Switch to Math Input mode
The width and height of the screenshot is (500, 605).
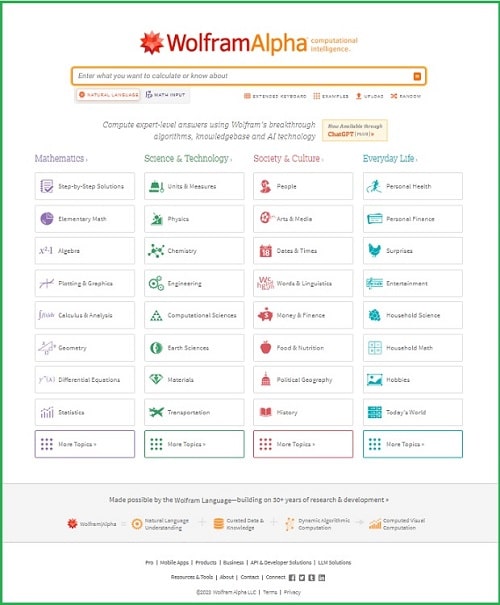[166, 95]
